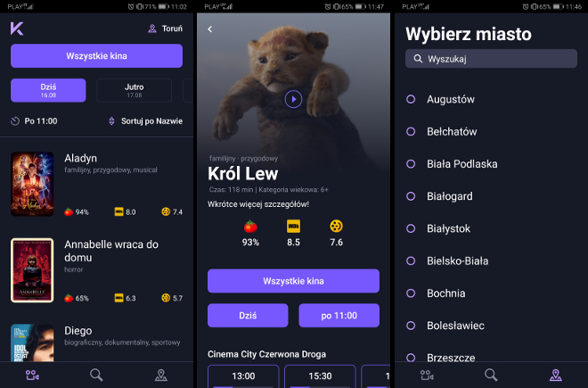
Task: Select the Dziś 16.08 date tab
Action: click(x=48, y=90)
